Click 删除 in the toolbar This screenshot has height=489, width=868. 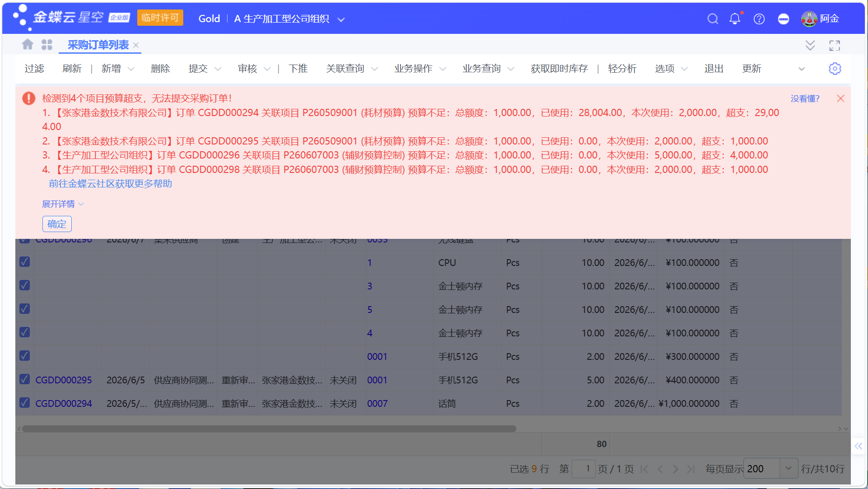point(160,69)
